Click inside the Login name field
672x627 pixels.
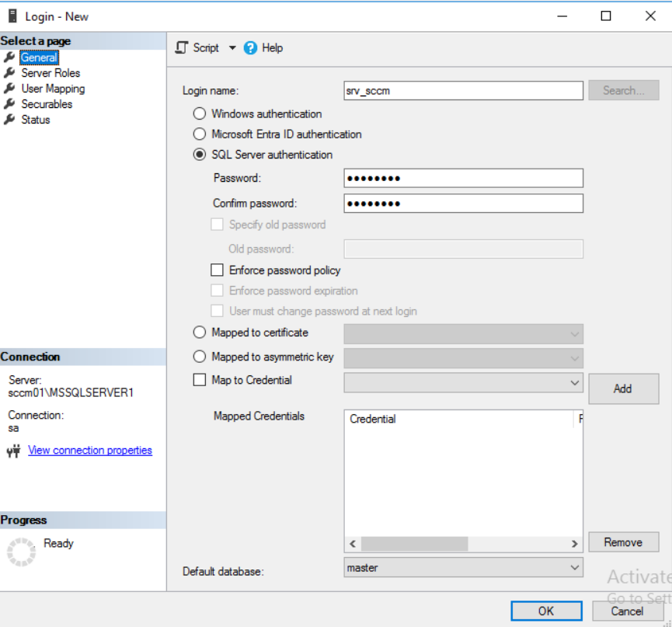[x=462, y=90]
